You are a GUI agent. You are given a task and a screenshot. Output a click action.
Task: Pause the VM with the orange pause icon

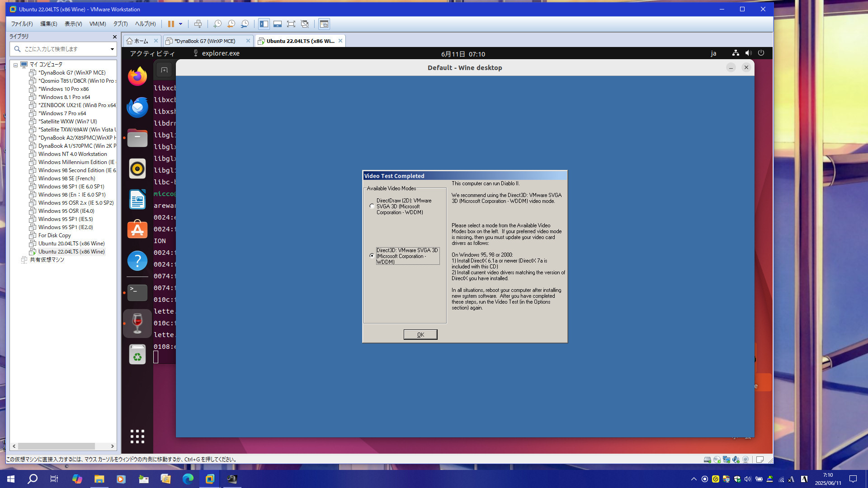[171, 24]
